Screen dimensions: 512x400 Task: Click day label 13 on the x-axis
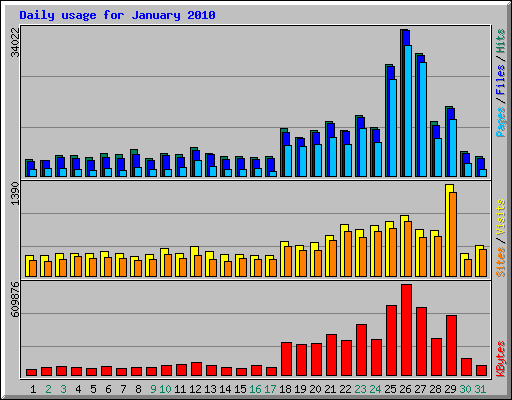pos(210,389)
